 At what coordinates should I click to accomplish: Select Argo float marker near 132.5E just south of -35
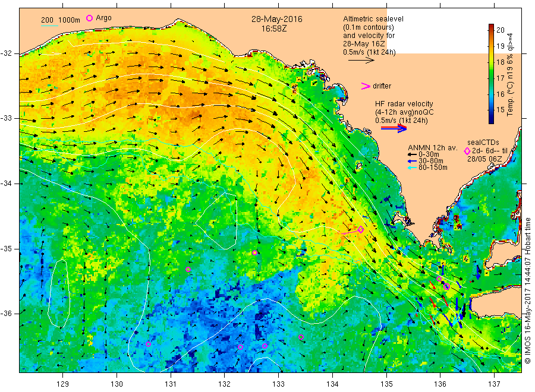255,252
